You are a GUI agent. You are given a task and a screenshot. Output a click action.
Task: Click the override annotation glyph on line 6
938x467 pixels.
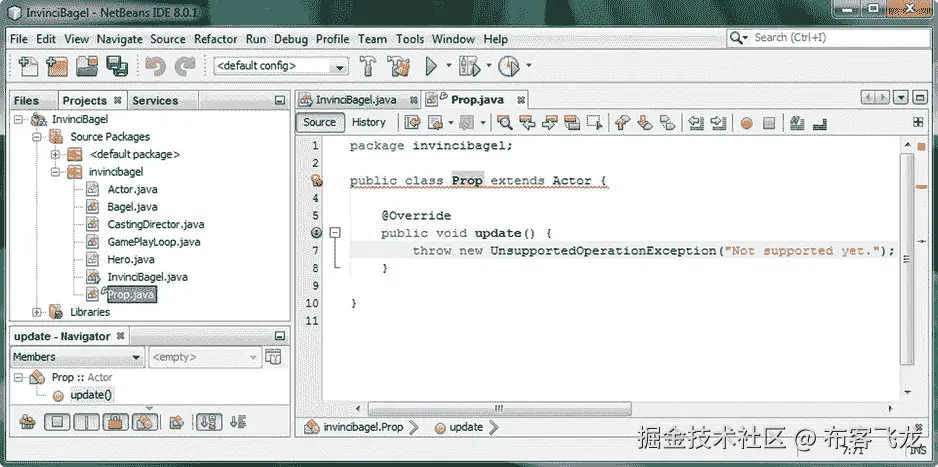point(316,233)
